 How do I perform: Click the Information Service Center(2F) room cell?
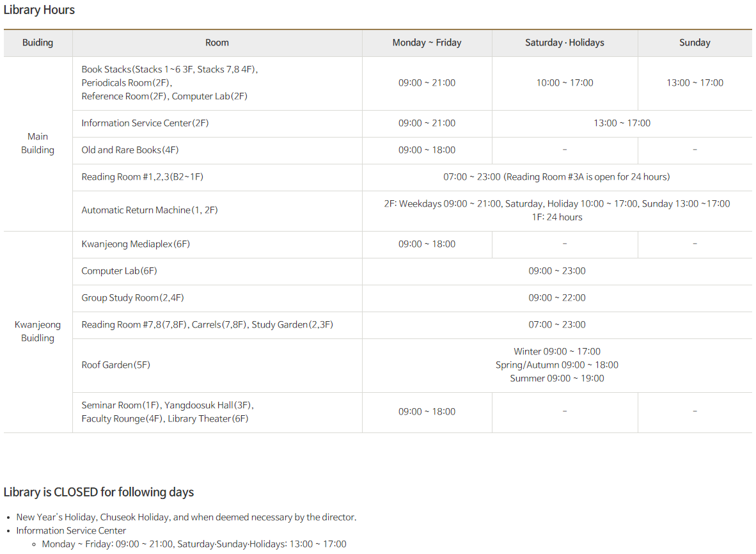click(145, 123)
